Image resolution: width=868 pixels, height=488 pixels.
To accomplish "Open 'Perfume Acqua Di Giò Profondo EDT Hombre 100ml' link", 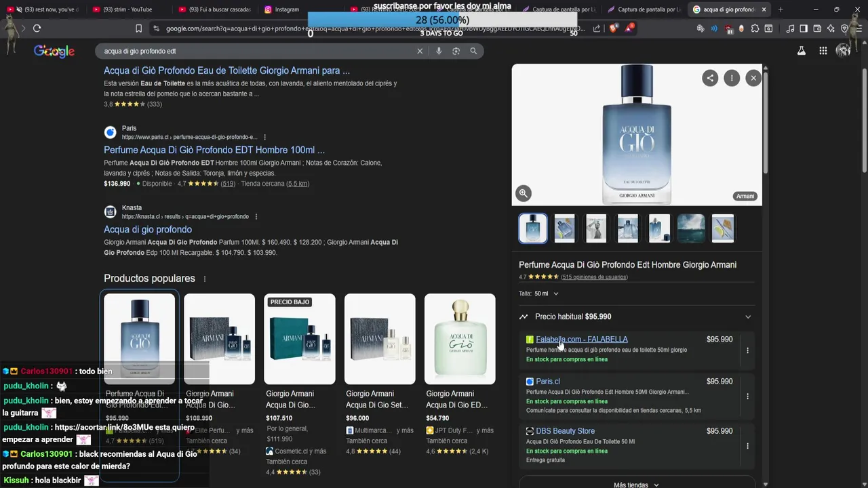I will pyautogui.click(x=214, y=150).
